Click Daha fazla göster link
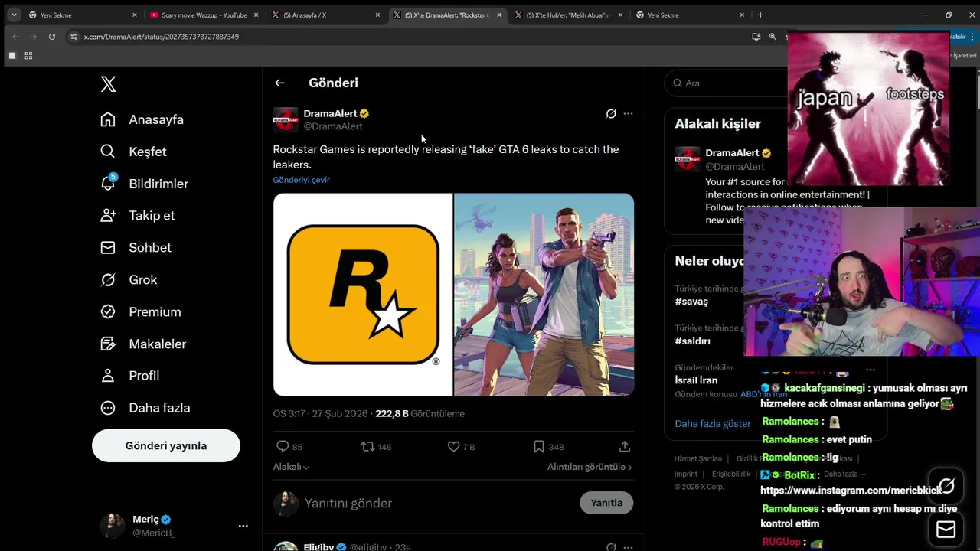Viewport: 980px width, 551px height. coord(713,423)
